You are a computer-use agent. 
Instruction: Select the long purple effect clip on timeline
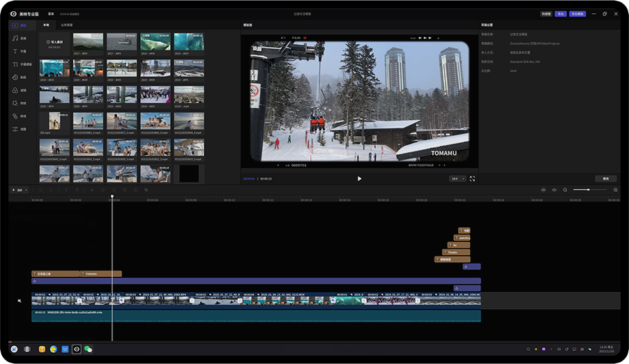[x=256, y=281]
